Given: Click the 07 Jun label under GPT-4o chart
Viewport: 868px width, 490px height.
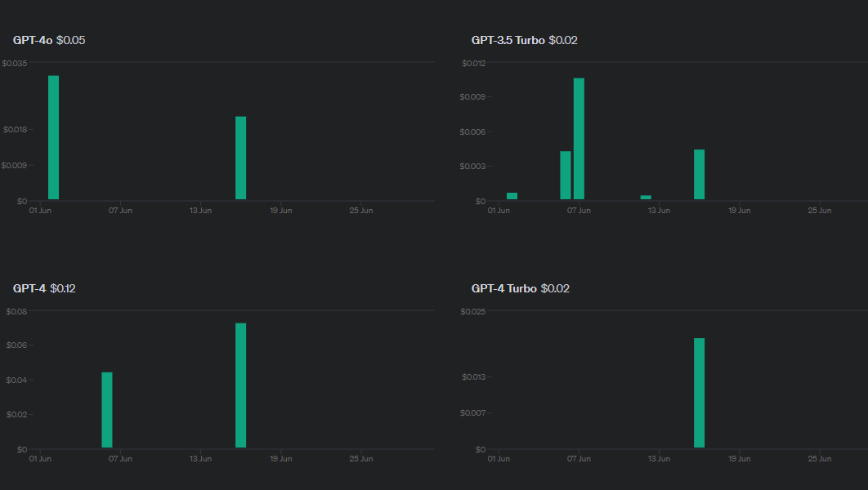Looking at the screenshot, I should click(120, 210).
